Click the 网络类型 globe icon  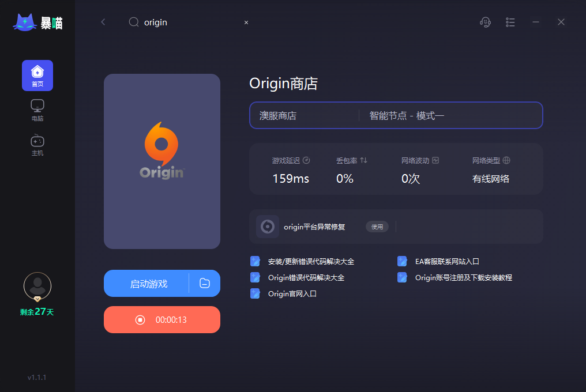point(506,160)
